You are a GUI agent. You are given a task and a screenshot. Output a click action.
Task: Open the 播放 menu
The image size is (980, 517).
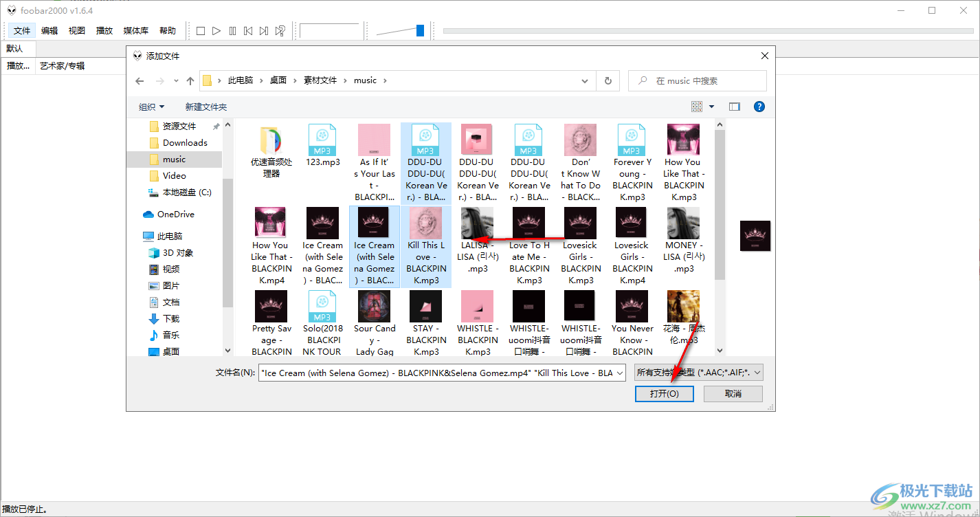coord(104,31)
